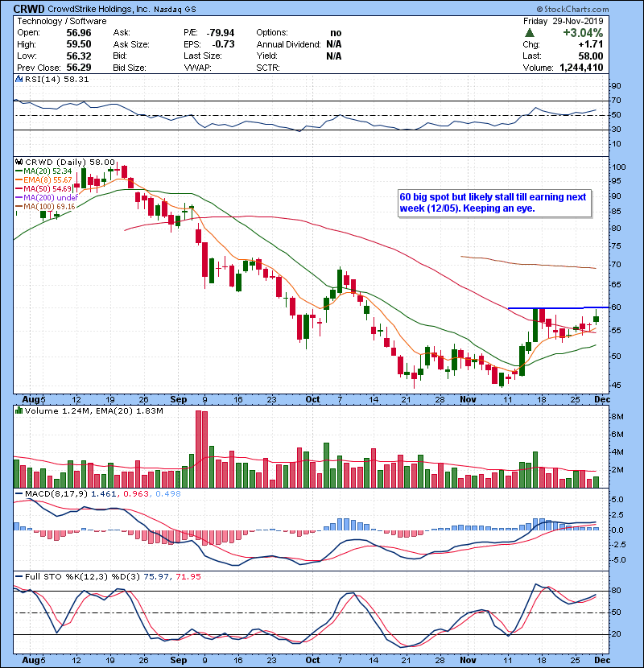The width and height of the screenshot is (644, 668).
Task: Click the MACD histogram value 0.498
Action: click(x=168, y=493)
